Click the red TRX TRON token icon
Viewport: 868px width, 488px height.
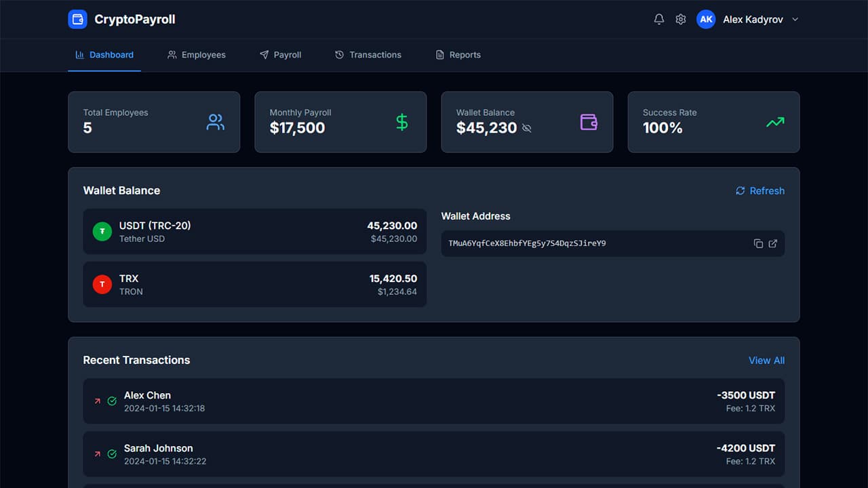102,284
